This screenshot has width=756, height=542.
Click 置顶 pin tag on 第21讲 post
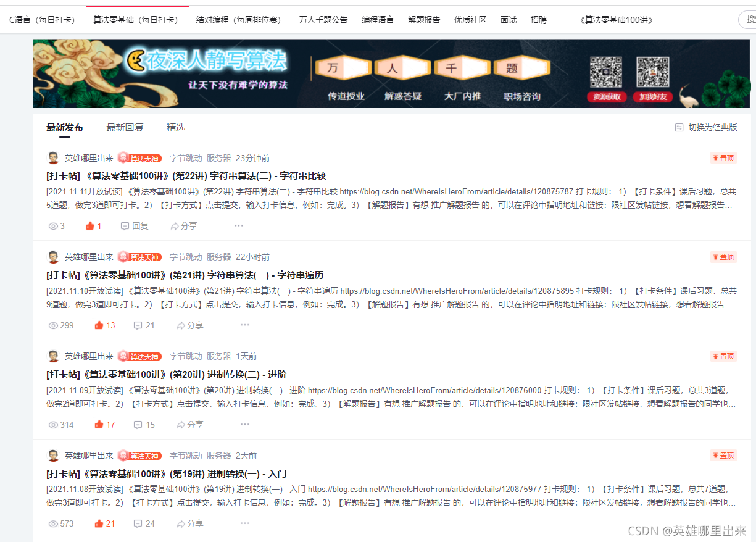click(x=723, y=257)
